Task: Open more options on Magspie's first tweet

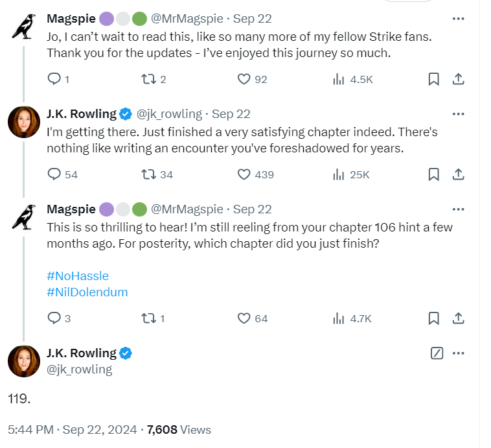Action: tap(458, 19)
